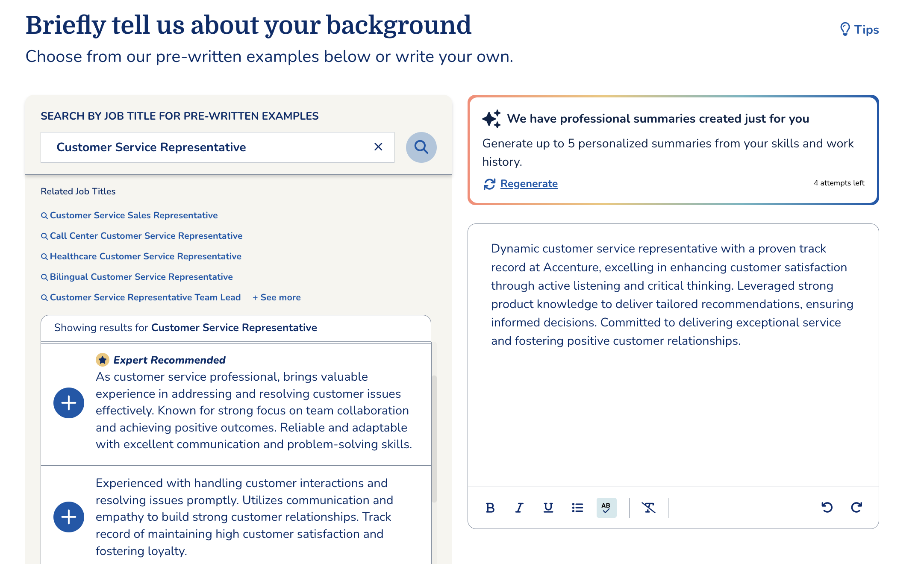Search Bilingual Customer Service Representative title
This screenshot has width=924, height=564.
(x=137, y=277)
